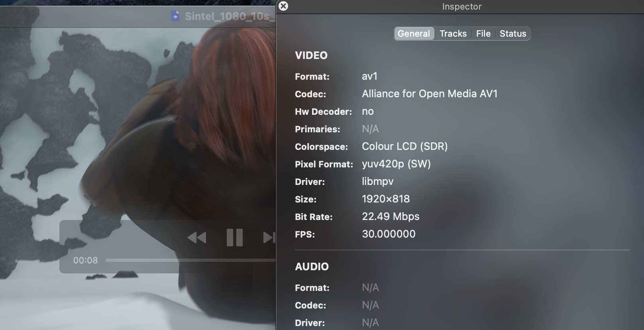
Task: Click the Bit Rate label
Action: pyautogui.click(x=314, y=217)
